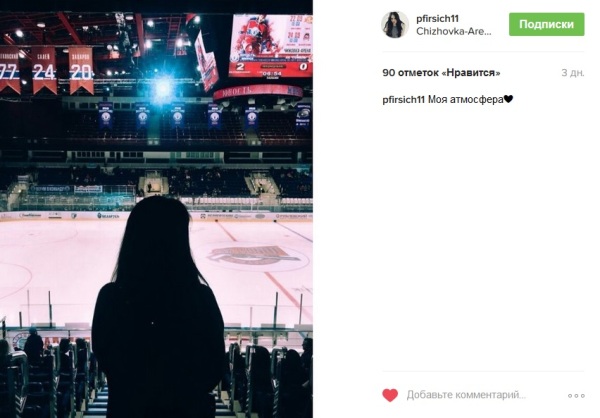
Task: Click the number 24 banner in photo
Action: click(x=44, y=70)
